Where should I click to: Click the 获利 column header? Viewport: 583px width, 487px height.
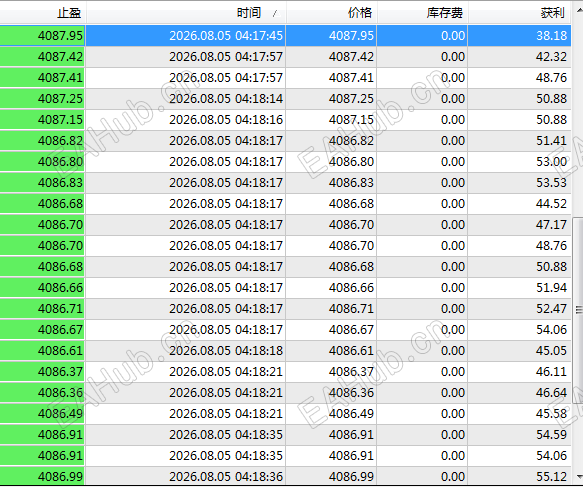[519, 13]
